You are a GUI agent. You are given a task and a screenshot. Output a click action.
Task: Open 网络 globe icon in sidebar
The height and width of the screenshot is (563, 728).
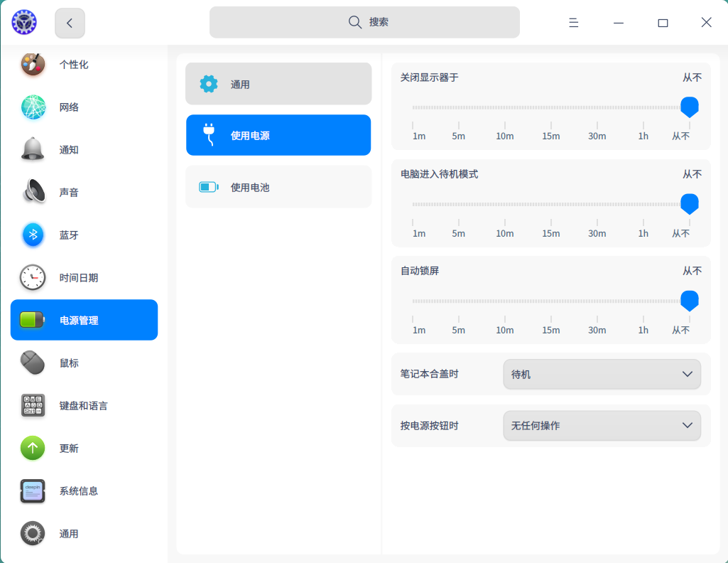33,107
